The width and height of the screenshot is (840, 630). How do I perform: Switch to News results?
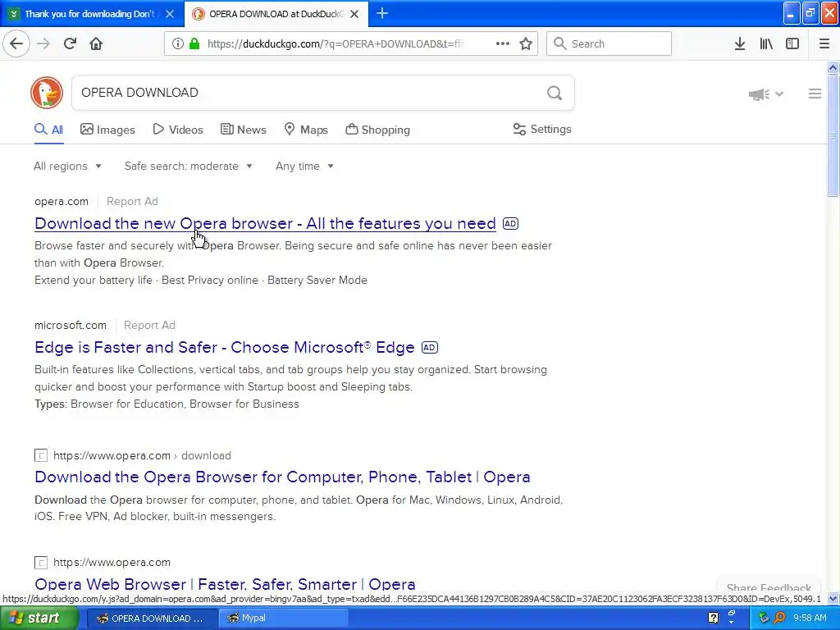point(243,130)
